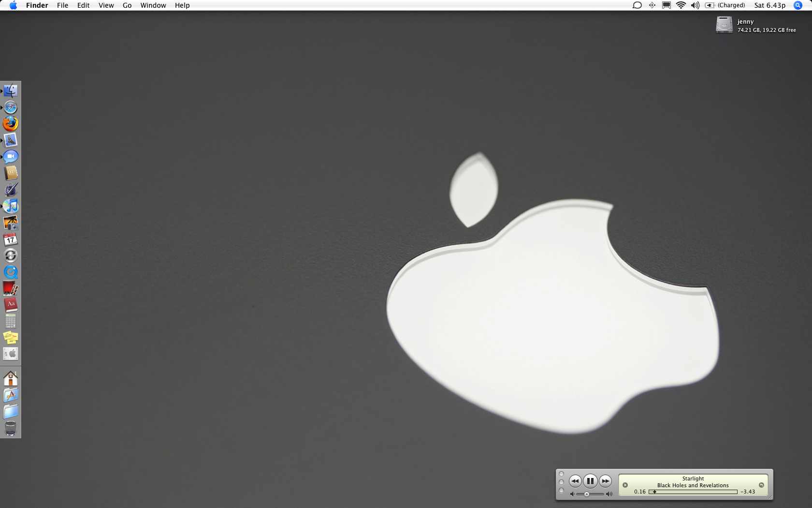
Task: Launch Safari from the Dock
Action: coord(11,107)
